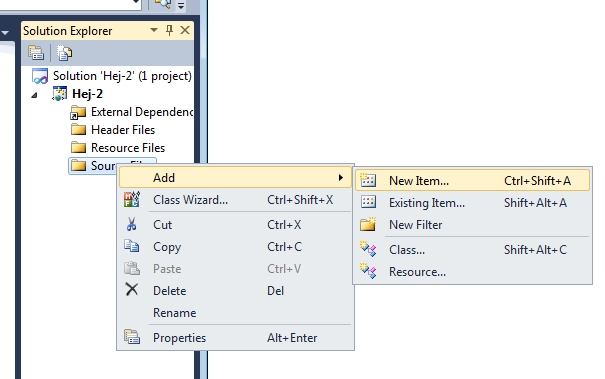Choose Existing Item... from Add submenu
Viewport: 605px width, 379px height.
pyautogui.click(x=472, y=203)
